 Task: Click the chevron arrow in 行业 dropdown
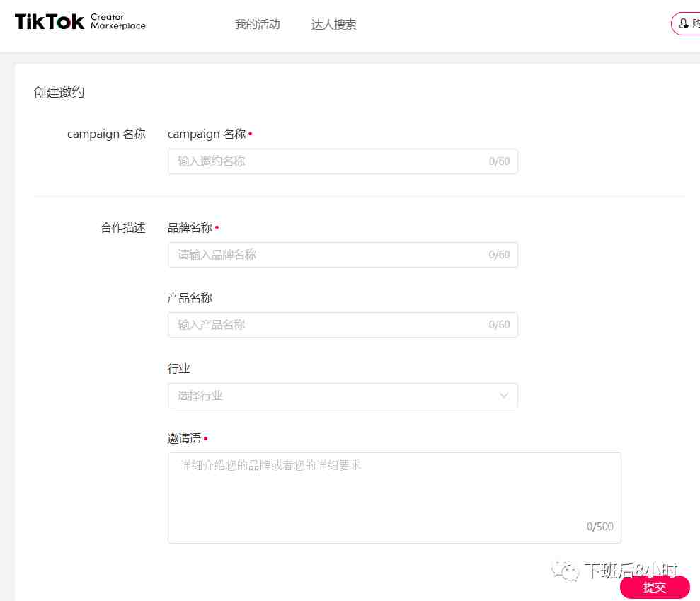pos(504,396)
